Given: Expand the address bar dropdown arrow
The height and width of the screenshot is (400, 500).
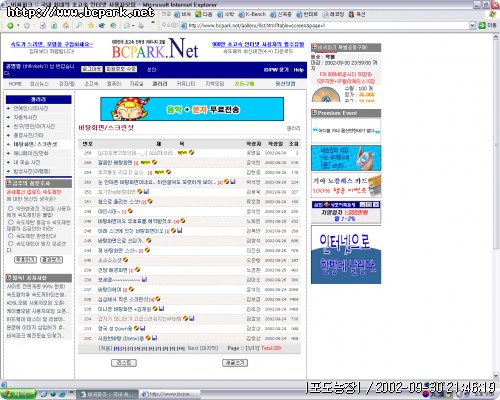Looking at the screenshot, I should pyautogui.click(x=472, y=25).
